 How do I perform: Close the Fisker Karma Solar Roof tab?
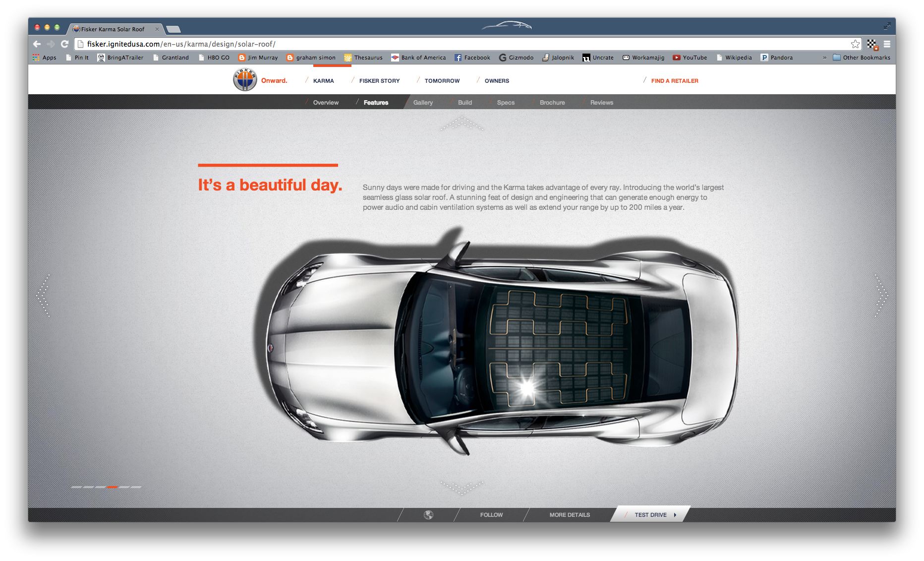point(157,29)
